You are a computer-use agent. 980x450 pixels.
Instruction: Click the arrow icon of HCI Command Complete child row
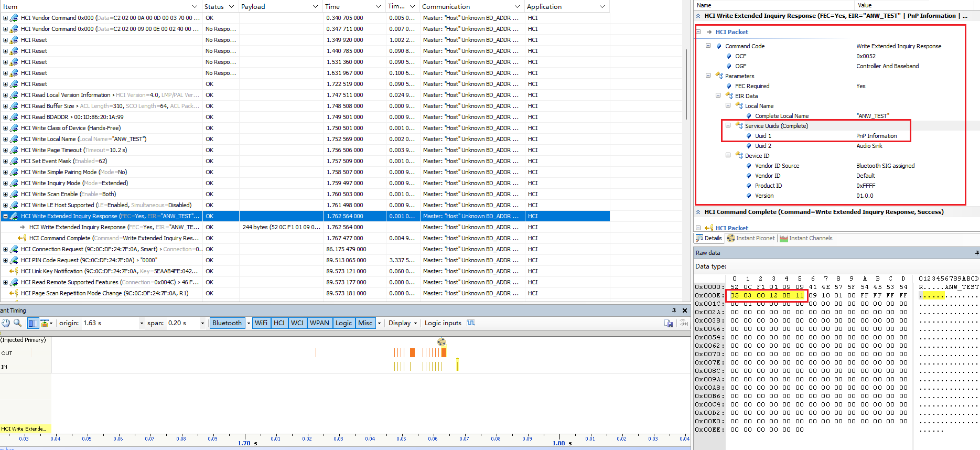23,238
